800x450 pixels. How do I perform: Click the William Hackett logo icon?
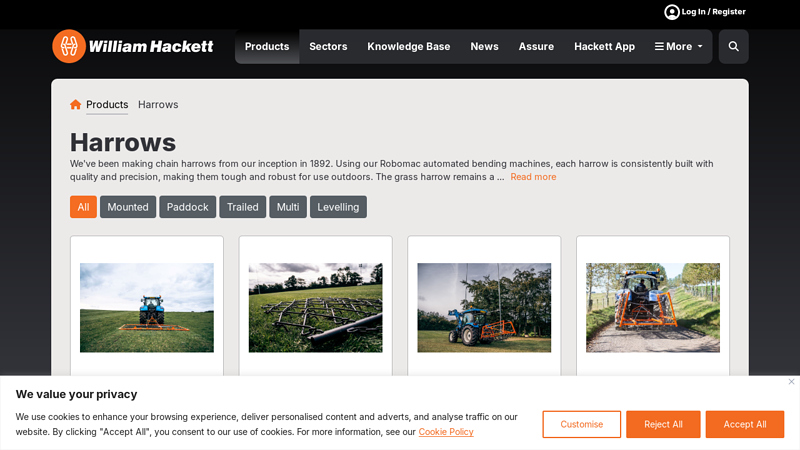69,46
